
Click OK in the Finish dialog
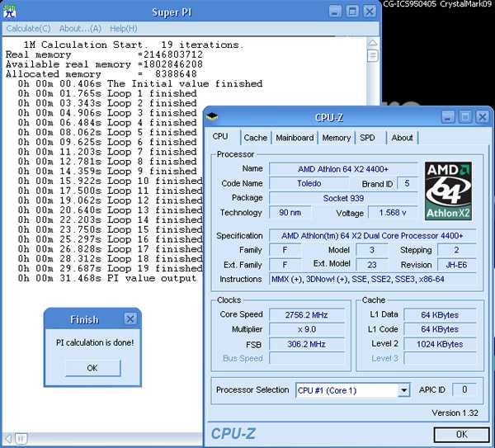(92, 368)
